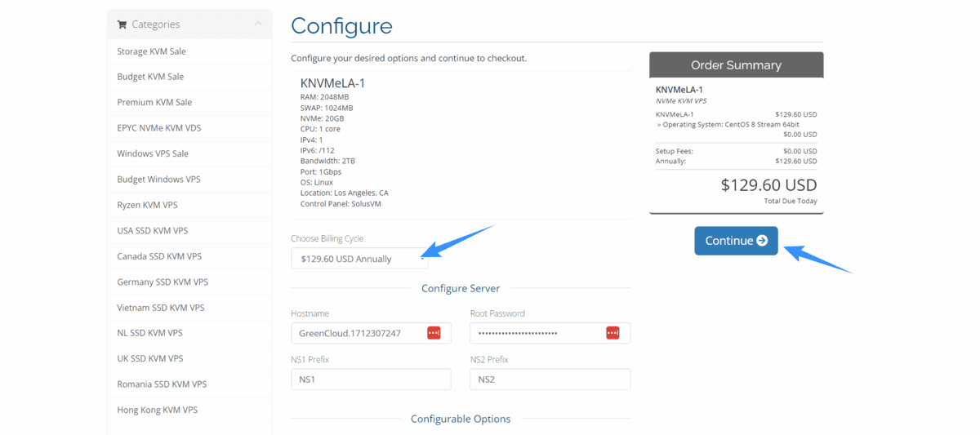Focus the NS1 Prefix input field
Image resolution: width=980 pixels, height=435 pixels.
pos(371,380)
